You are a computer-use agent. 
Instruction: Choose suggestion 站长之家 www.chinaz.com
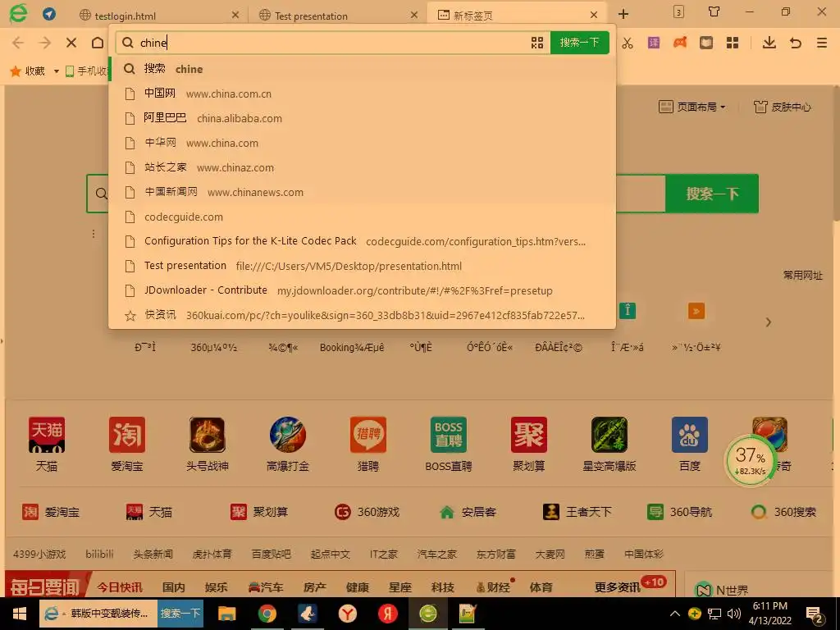tap(362, 167)
